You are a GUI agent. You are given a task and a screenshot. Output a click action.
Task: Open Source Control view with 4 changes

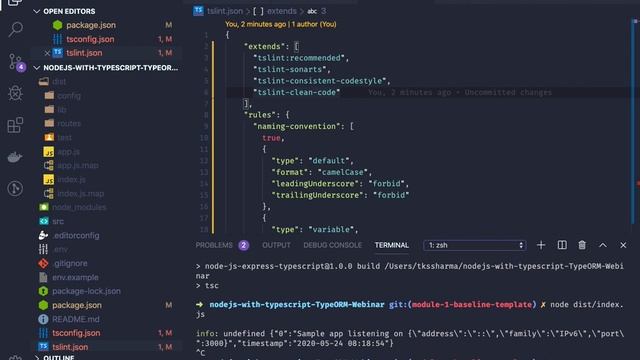(16, 61)
